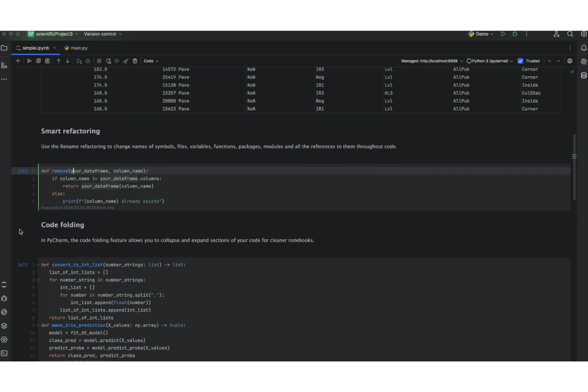Show more tool windows ellipsis in left sidebar

pyautogui.click(x=4, y=79)
